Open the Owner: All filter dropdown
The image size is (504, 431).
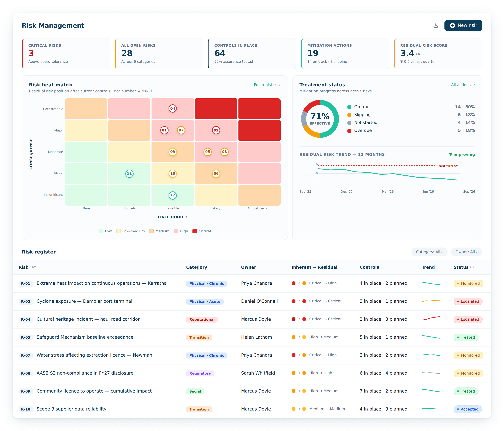(466, 252)
